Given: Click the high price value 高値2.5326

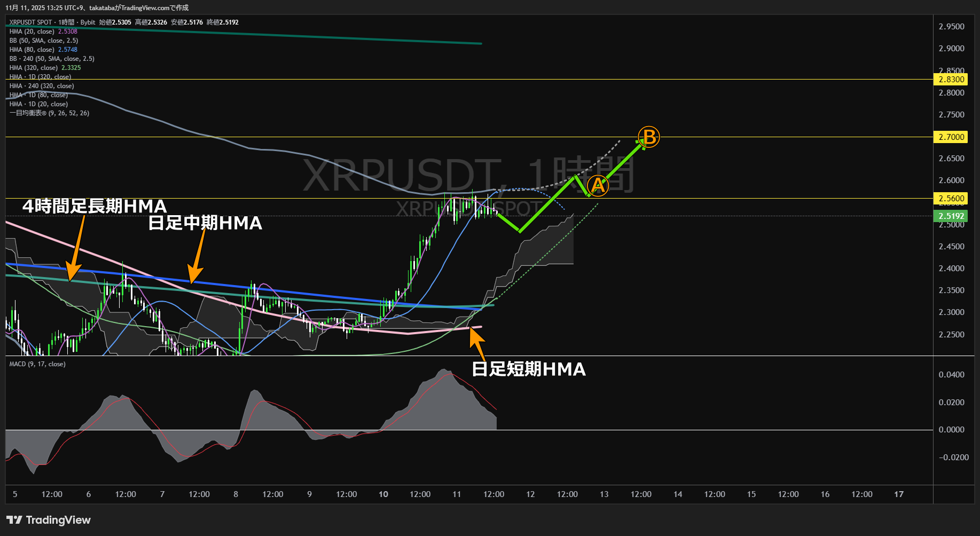Looking at the screenshot, I should [x=151, y=22].
